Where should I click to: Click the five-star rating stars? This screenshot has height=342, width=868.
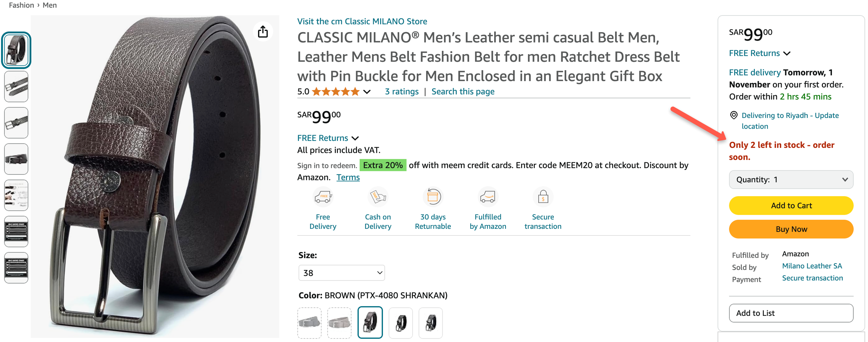[x=336, y=91]
